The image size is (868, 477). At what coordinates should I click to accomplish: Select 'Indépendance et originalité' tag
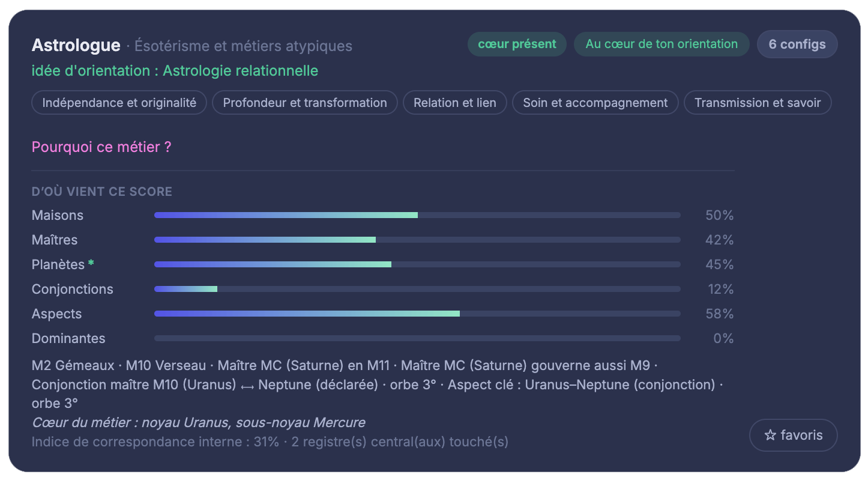click(119, 103)
